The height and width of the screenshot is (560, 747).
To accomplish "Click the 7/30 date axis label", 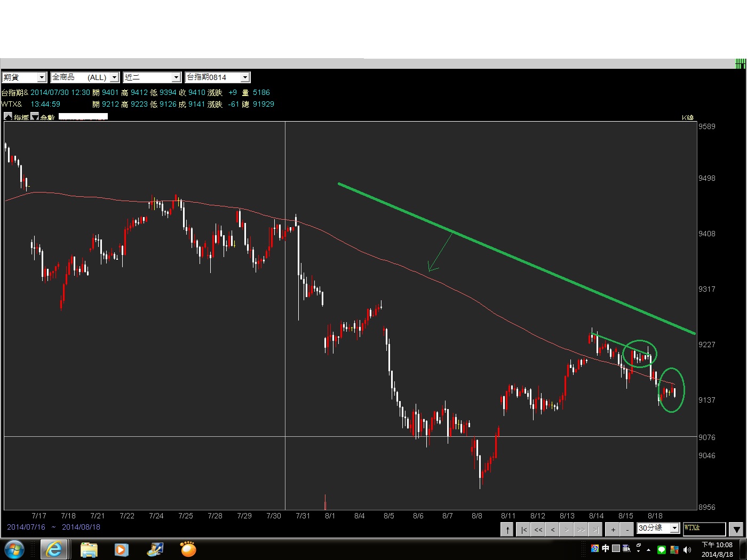I will click(x=274, y=516).
